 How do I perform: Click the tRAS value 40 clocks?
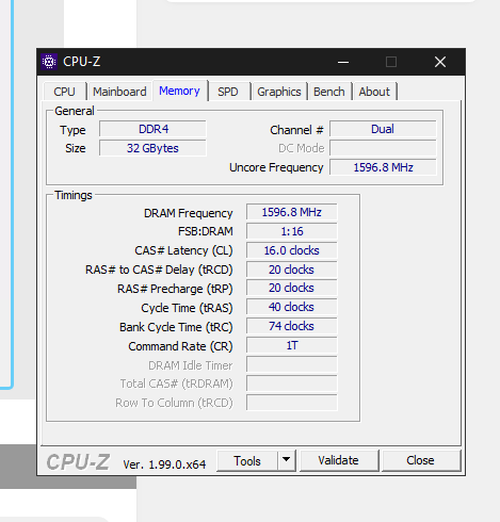point(292,307)
